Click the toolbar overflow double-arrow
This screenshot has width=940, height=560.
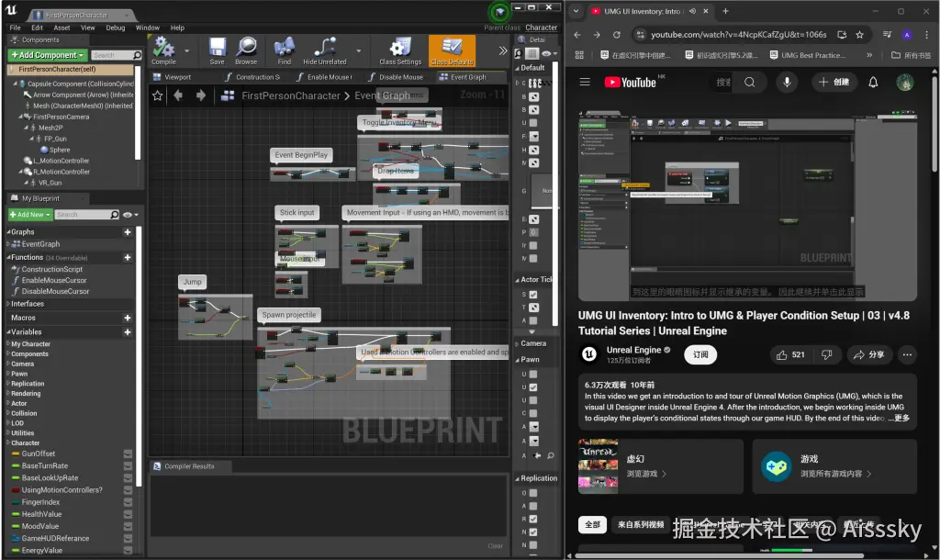tap(503, 51)
